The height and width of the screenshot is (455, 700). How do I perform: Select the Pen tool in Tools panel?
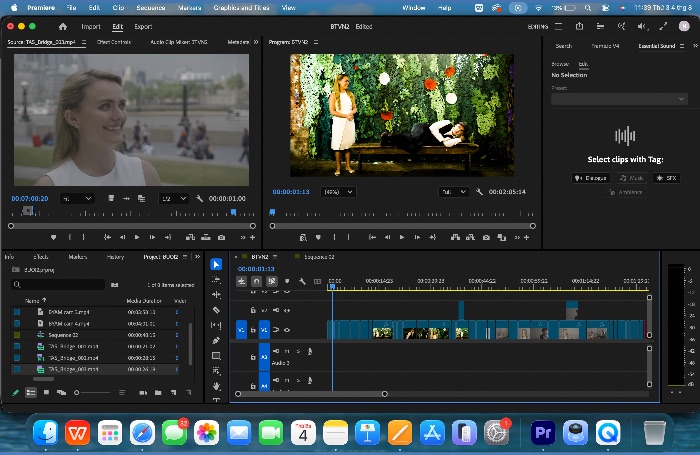[216, 340]
